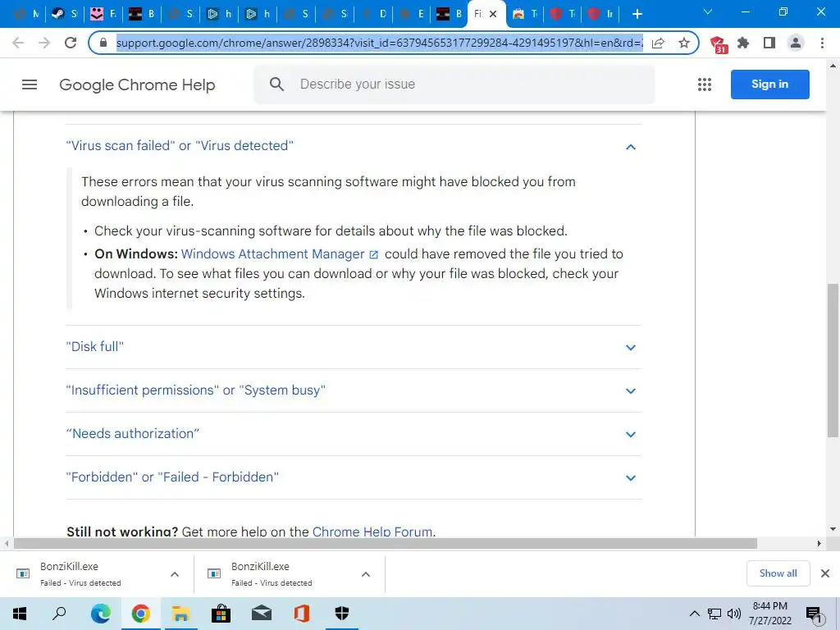Image resolution: width=840 pixels, height=630 pixels.
Task: Switch to tab labeled D
Action: pos(374,14)
